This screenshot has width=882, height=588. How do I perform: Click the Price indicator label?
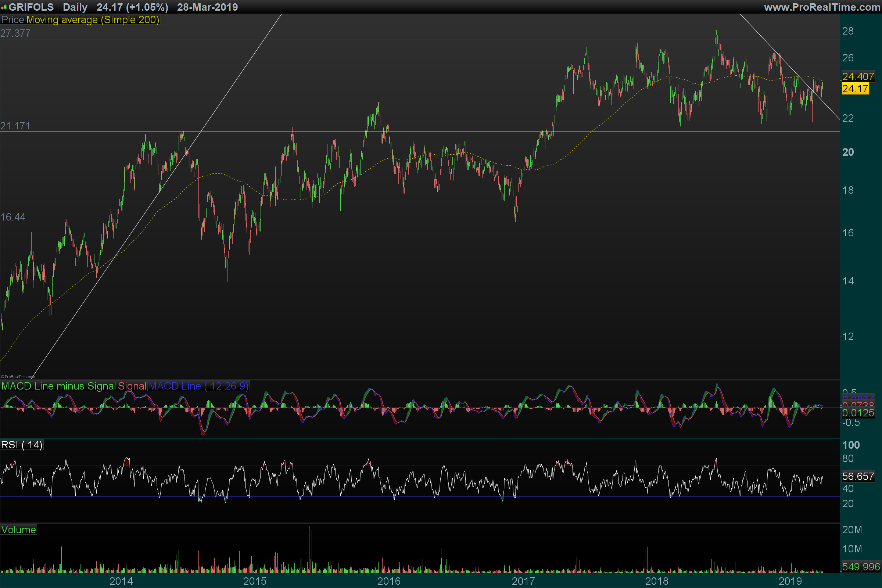[x=12, y=20]
